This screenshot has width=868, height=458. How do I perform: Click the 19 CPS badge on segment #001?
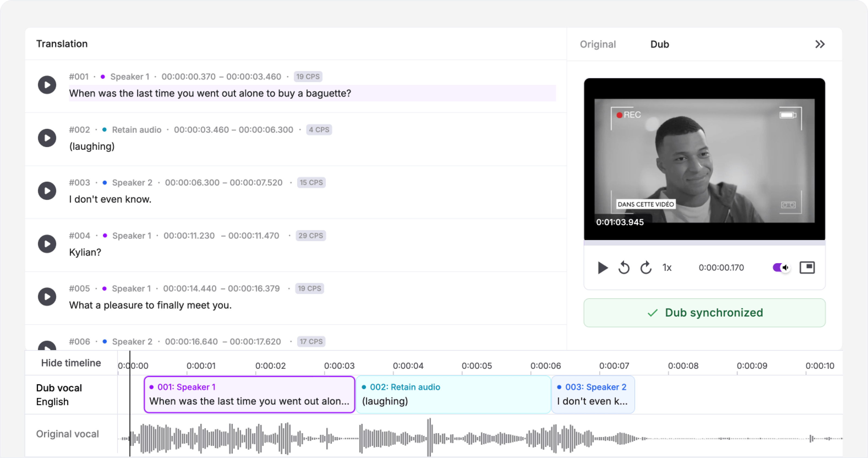tap(308, 77)
